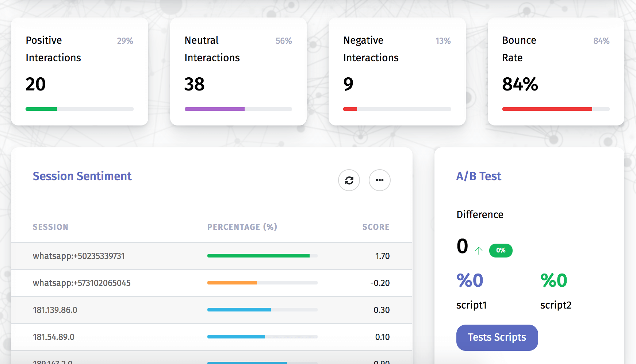Screen dimensions: 636x364
Task: Click the green 0% badge
Action: click(501, 250)
